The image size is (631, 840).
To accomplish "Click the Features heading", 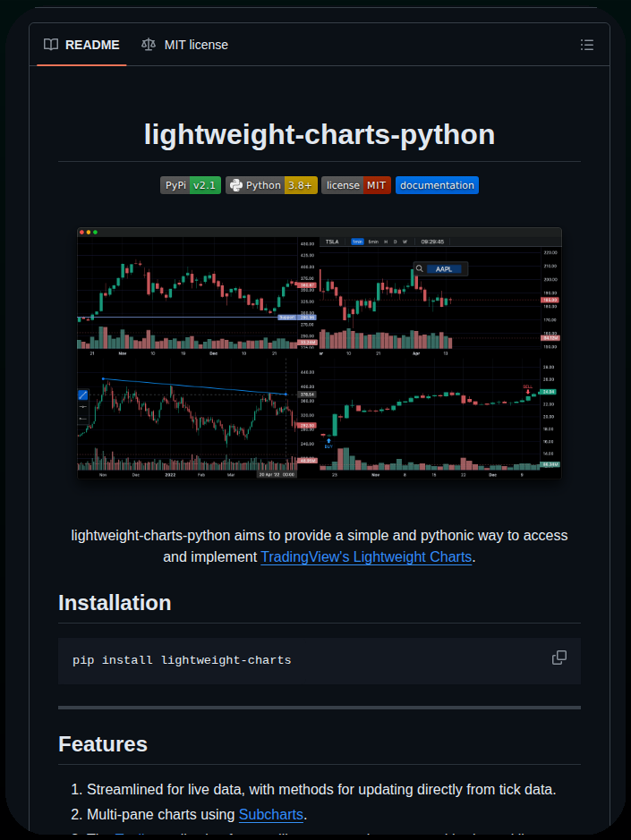I will [103, 744].
